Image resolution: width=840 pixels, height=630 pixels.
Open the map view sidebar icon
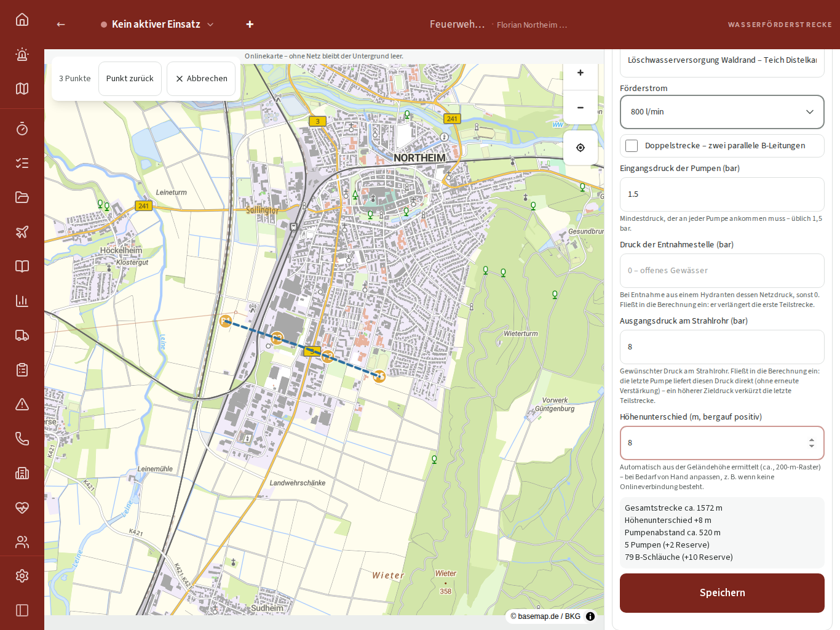point(22,89)
